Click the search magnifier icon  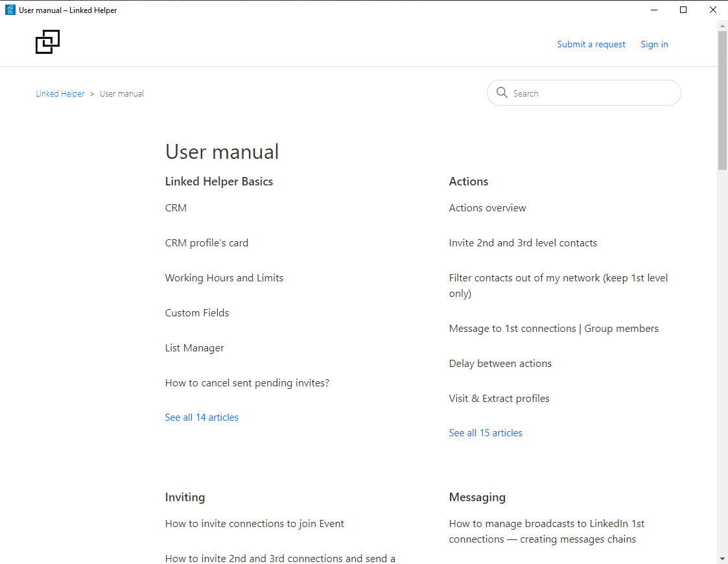coord(502,92)
